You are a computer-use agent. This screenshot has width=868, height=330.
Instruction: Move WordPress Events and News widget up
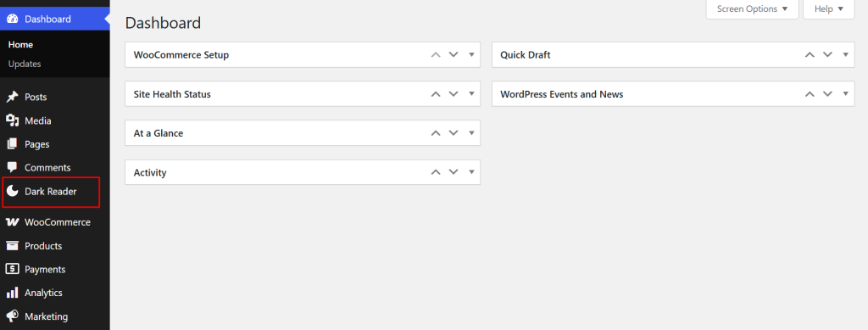click(x=810, y=94)
